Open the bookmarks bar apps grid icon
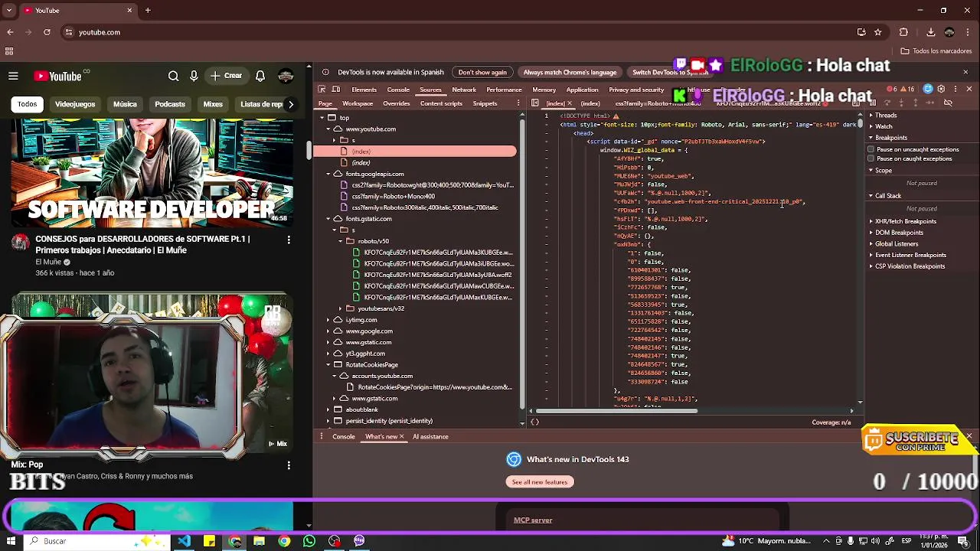Viewport: 980px width, 551px height. [9, 51]
